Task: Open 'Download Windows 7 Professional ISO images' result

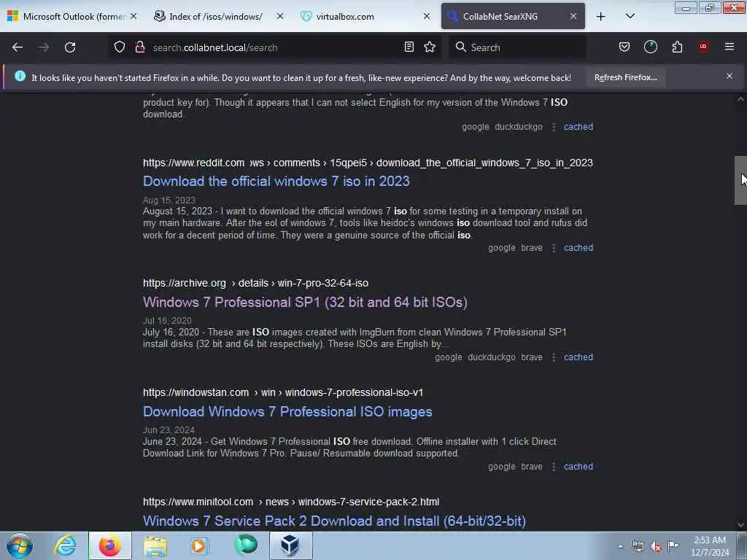Action: click(287, 412)
